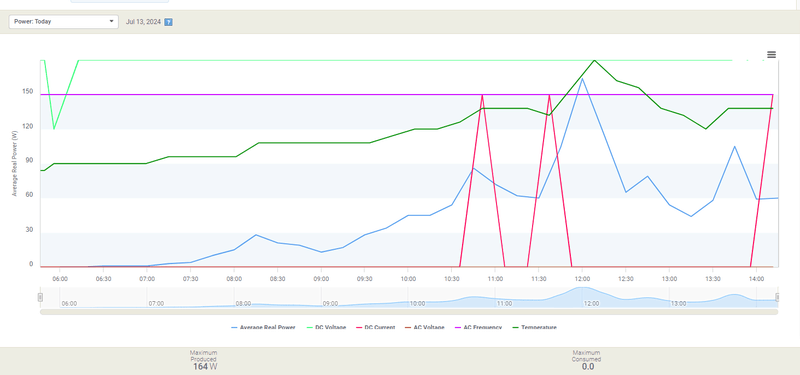
Task: Click the "Jul 13, 2024" date text
Action: click(x=143, y=22)
